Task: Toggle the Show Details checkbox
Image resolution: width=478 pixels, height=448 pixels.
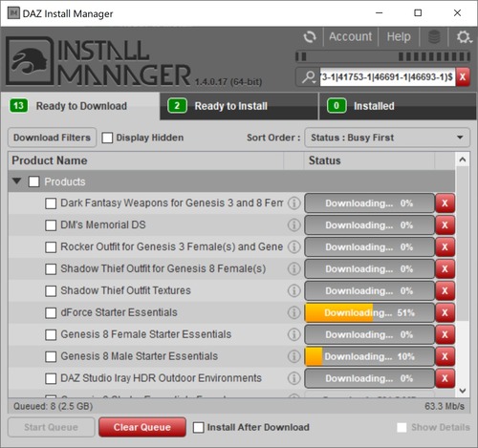Action: (x=402, y=427)
